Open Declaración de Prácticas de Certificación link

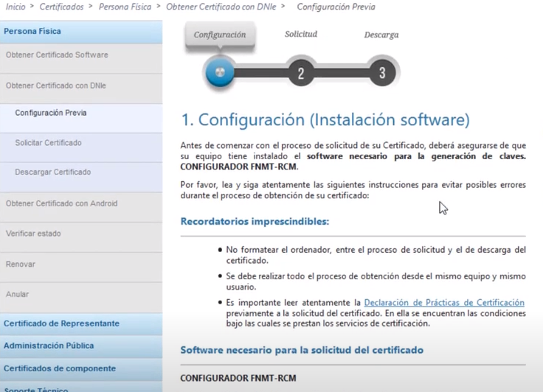click(x=444, y=303)
